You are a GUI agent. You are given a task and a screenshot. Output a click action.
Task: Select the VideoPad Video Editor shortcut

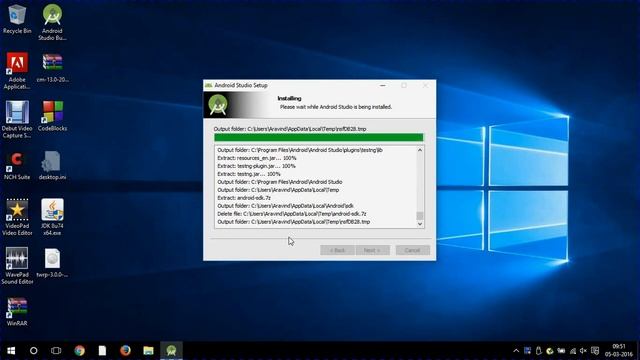[x=17, y=217]
